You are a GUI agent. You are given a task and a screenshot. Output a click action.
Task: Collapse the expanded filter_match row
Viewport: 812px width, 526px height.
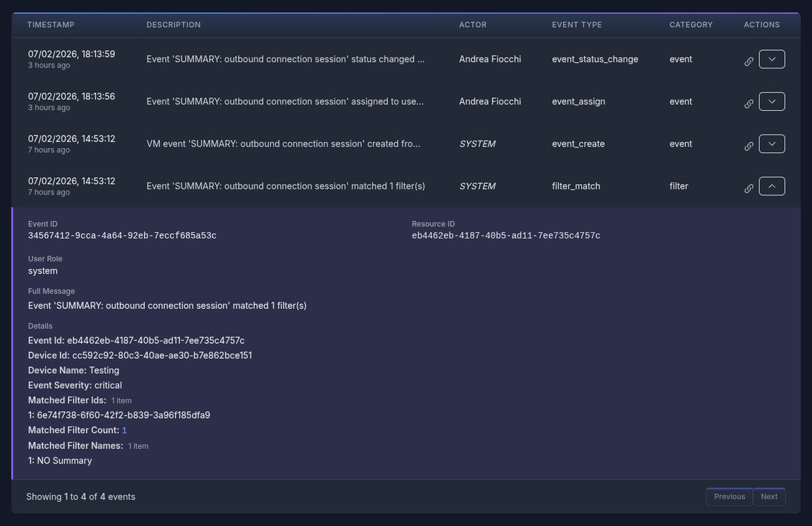click(771, 186)
